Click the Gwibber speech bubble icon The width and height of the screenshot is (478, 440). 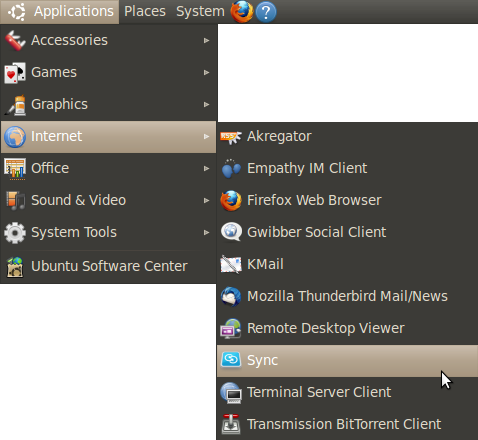point(231,232)
